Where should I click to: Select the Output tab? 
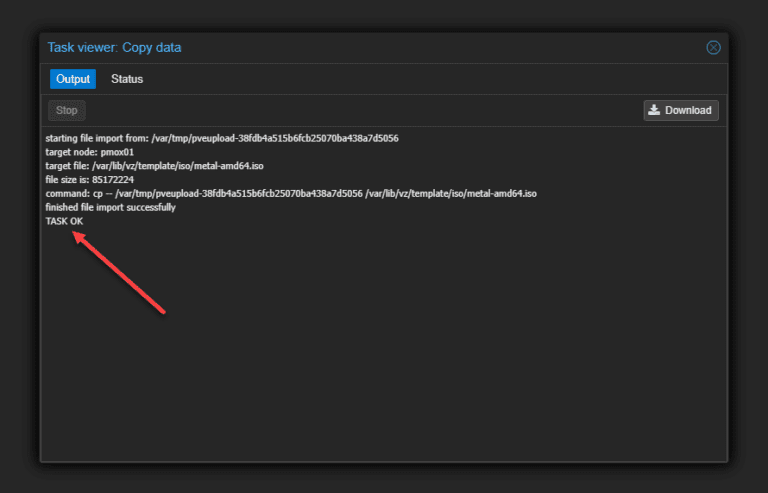73,79
